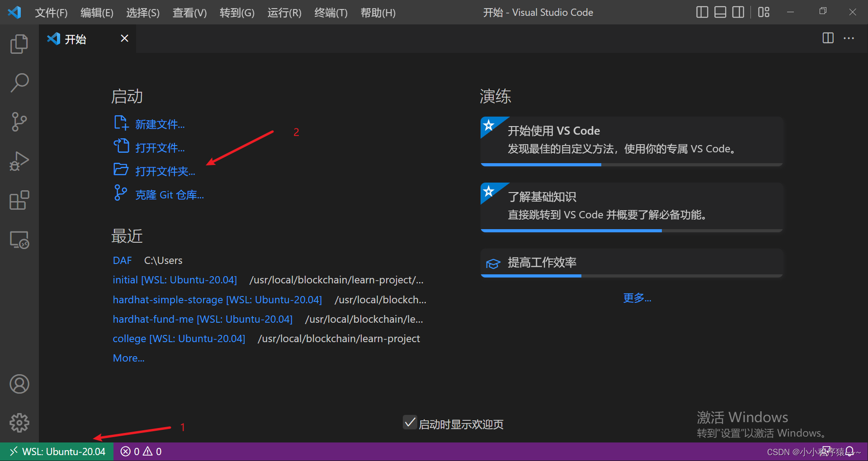Screen dimensions: 868x461
Task: Open the 运行(R) menu
Action: [x=284, y=13]
